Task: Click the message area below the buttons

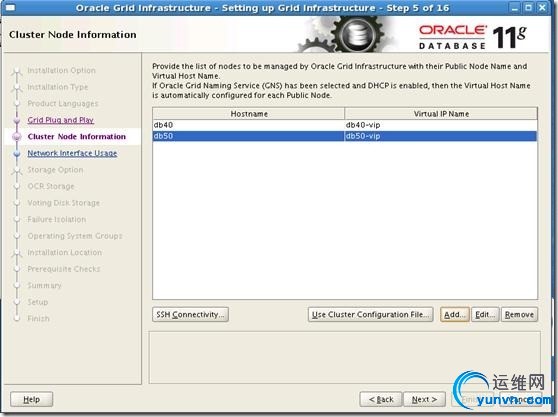Action: click(344, 357)
